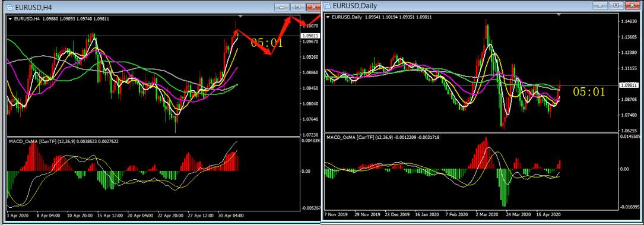The image size is (644, 225).
Task: Click the 0.00 level on H4 MACD scale
Action: coord(306,171)
